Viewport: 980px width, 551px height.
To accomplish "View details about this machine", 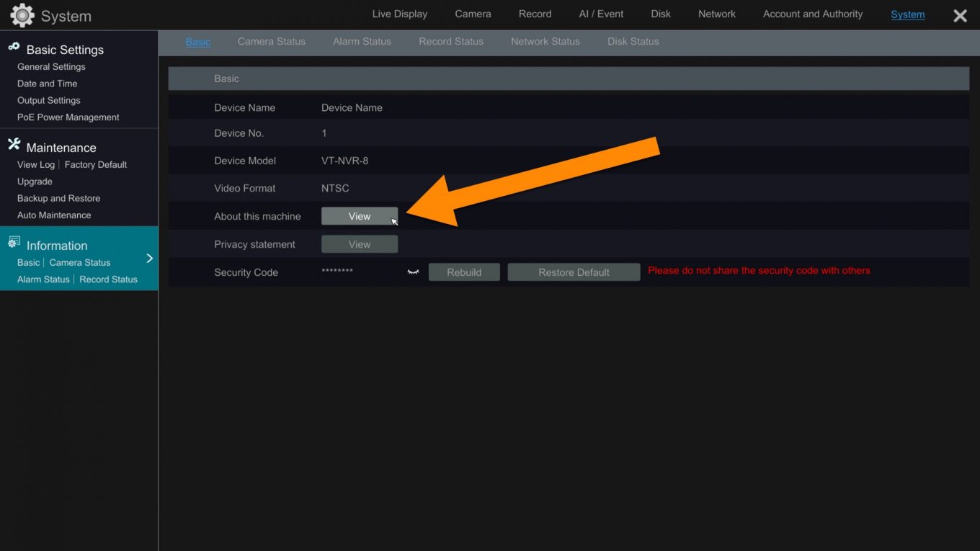I will (x=360, y=215).
